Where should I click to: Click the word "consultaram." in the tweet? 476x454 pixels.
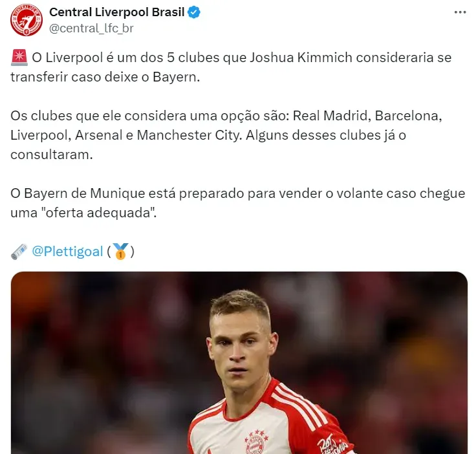tap(52, 155)
